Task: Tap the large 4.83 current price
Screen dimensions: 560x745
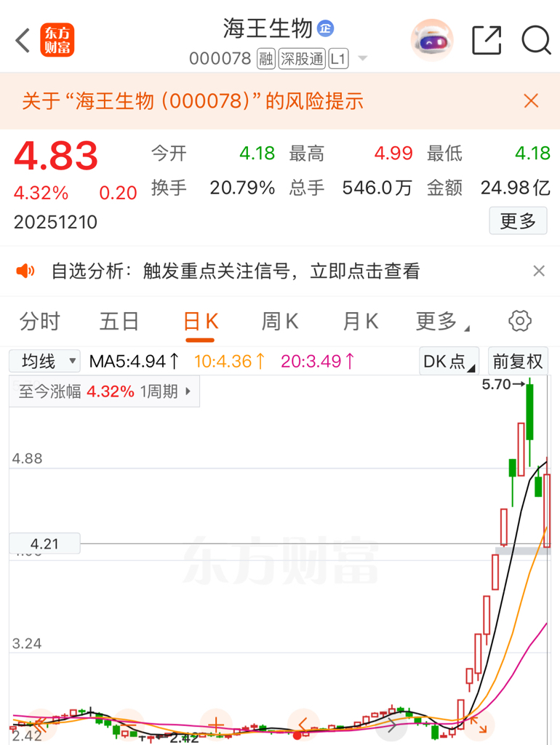Action: click(x=56, y=156)
